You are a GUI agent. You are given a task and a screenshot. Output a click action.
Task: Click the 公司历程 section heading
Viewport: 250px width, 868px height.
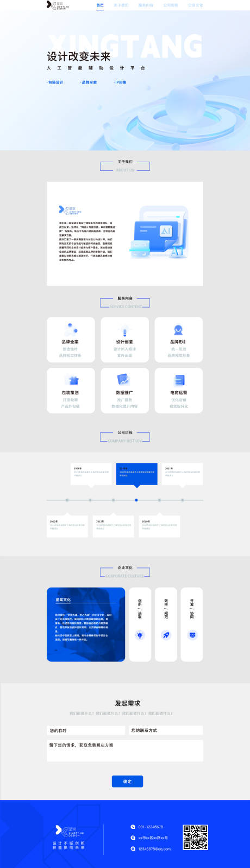(x=125, y=432)
